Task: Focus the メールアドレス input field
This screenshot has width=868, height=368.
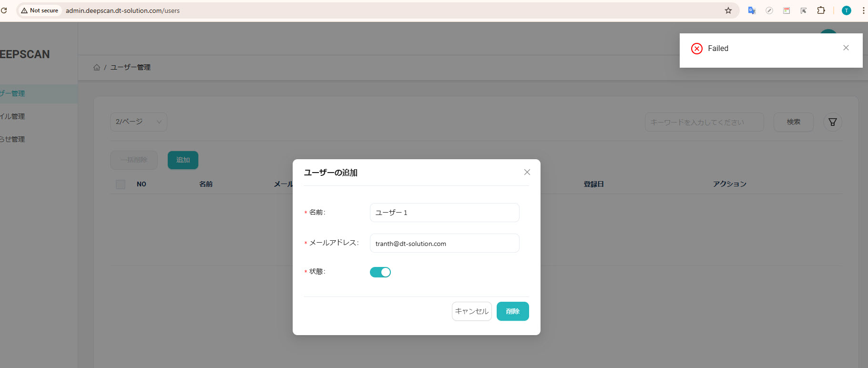Action: 444,244
